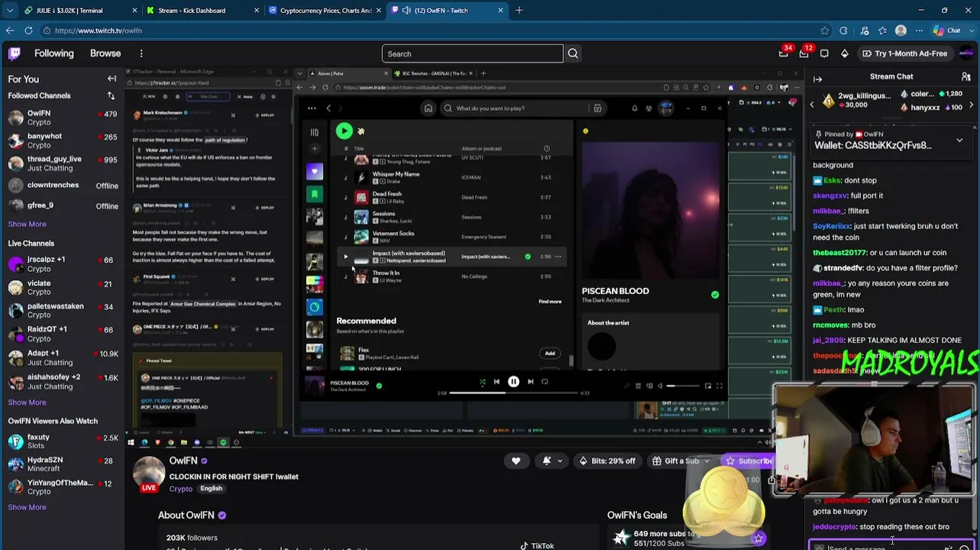Toggle Spotify repeat in the player bar
980x550 pixels.
tap(545, 382)
